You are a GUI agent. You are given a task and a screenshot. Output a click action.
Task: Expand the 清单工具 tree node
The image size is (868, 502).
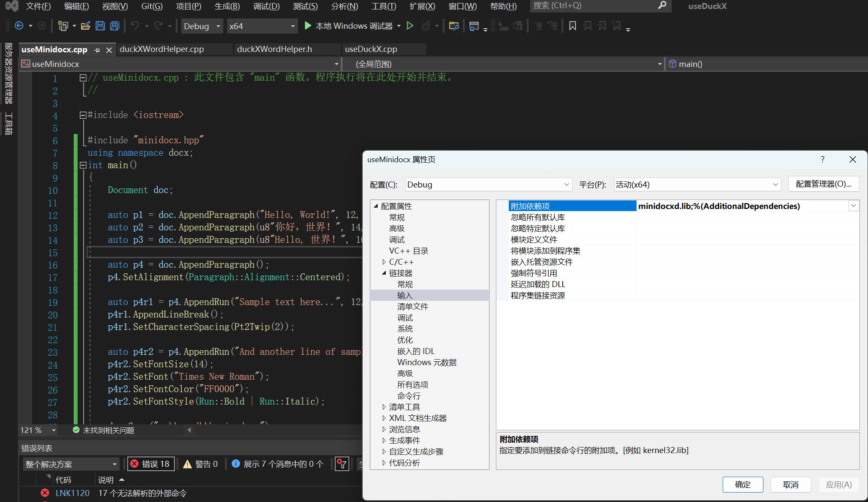coord(384,407)
